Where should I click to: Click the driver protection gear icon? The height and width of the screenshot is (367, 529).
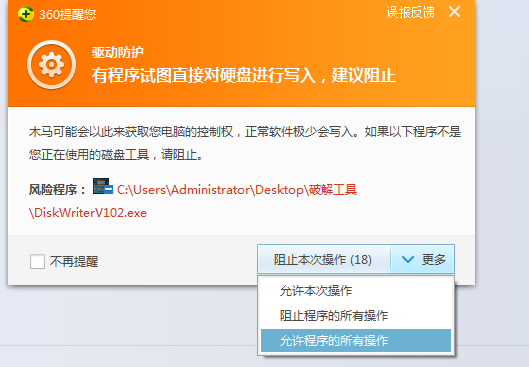(51, 64)
